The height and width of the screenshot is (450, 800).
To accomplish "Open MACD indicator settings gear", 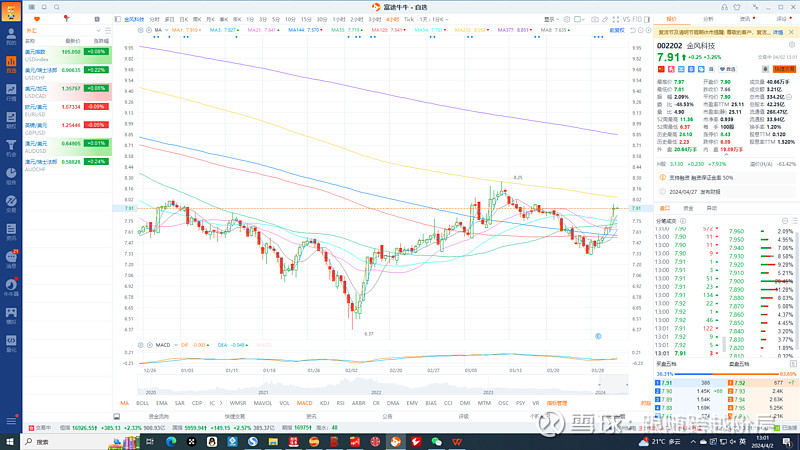I will pos(140,345).
